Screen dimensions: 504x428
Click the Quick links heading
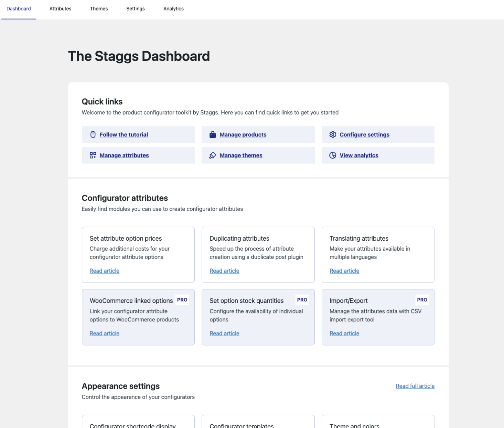pyautogui.click(x=102, y=101)
